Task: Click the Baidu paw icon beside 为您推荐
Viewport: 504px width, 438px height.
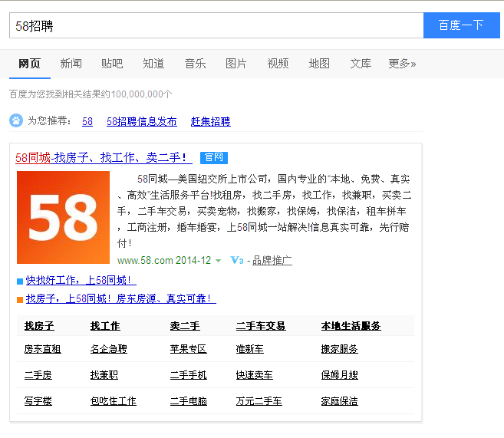Action: coord(16,120)
